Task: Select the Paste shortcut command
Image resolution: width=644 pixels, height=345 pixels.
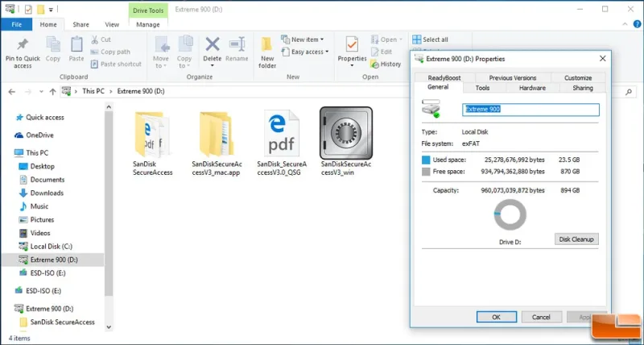Action: tap(116, 64)
